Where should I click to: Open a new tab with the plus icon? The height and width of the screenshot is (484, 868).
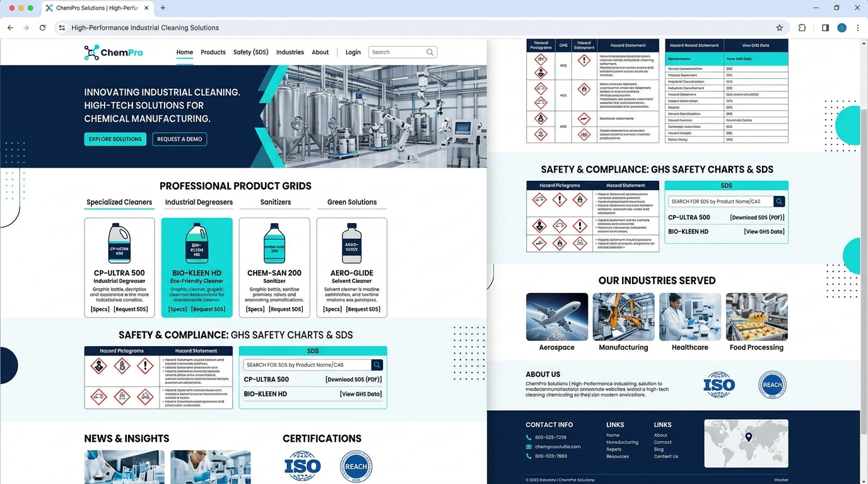[163, 8]
